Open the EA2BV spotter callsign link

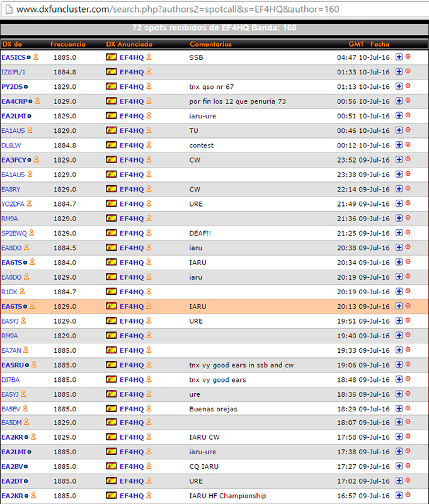(x=12, y=467)
